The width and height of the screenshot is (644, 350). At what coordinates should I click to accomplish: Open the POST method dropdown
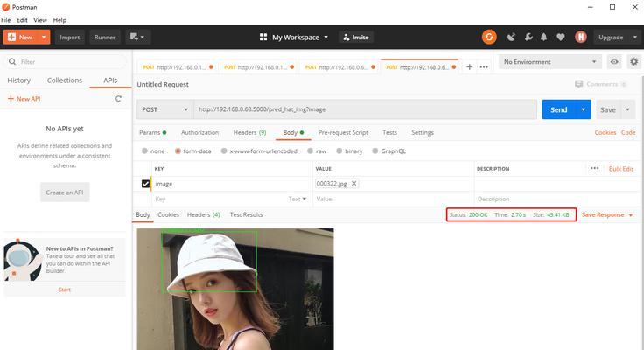point(164,109)
